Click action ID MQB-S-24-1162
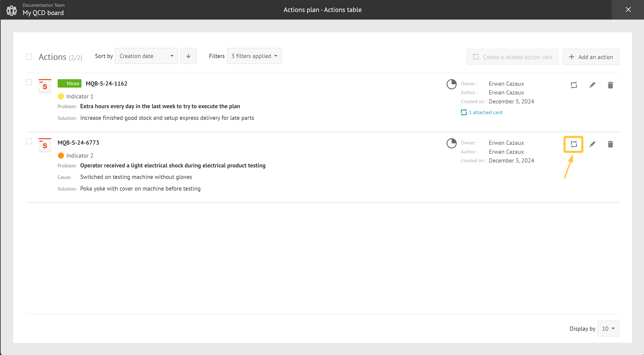The width and height of the screenshot is (644, 355). (107, 83)
